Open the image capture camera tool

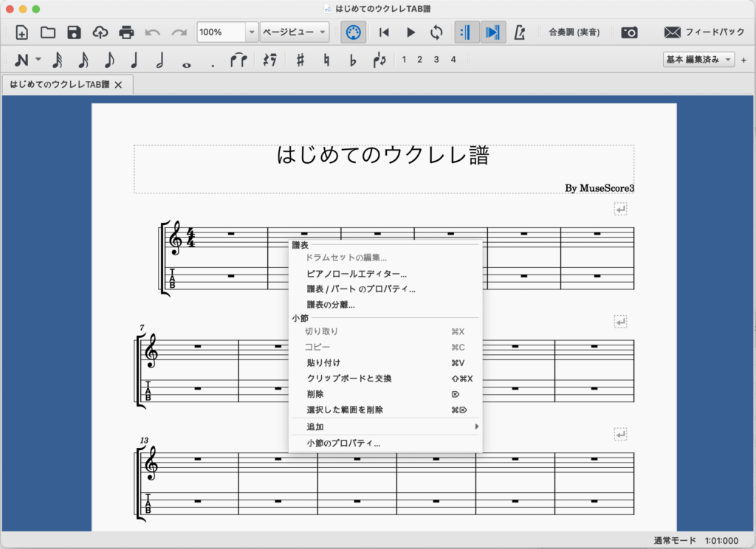629,32
